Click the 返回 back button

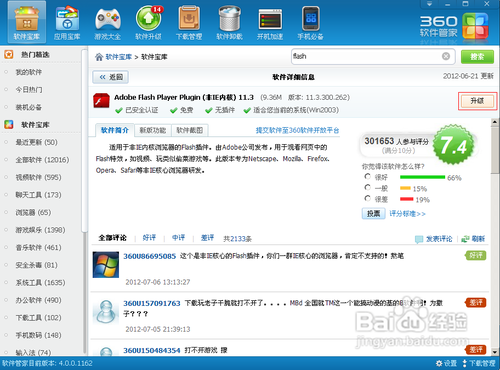click(111, 77)
